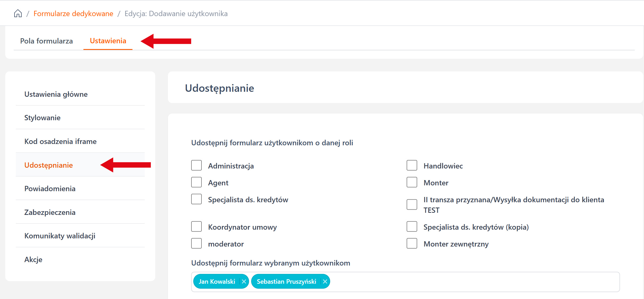The height and width of the screenshot is (299, 644).
Task: Toggle the Monter role checkbox
Action: [x=412, y=182]
